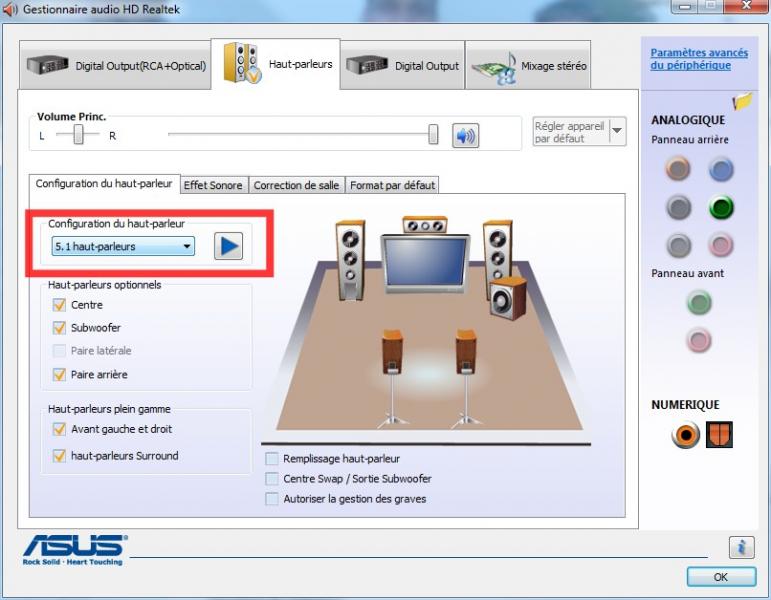
Task: Click the grey middle-left rear panel jack
Action: [678, 208]
